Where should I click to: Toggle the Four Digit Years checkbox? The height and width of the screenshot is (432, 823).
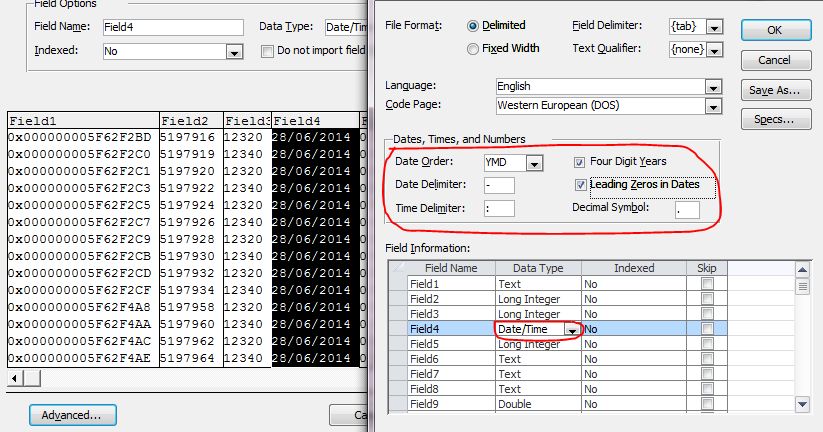click(x=579, y=162)
